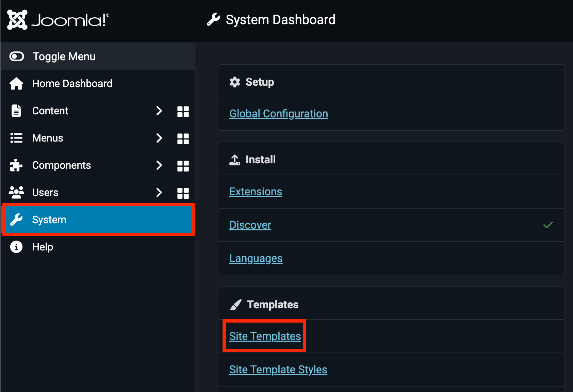The image size is (573, 392).
Task: Click the Joomla logo icon
Action: pos(17,20)
